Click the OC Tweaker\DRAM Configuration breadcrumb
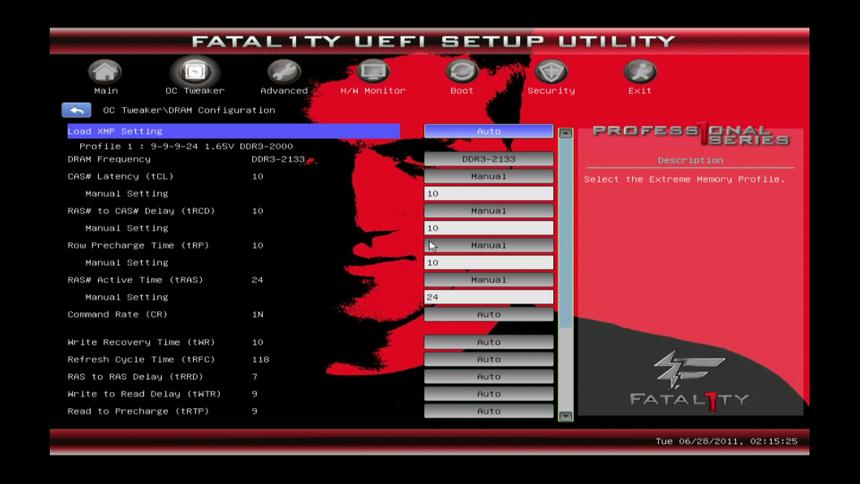 click(x=189, y=110)
